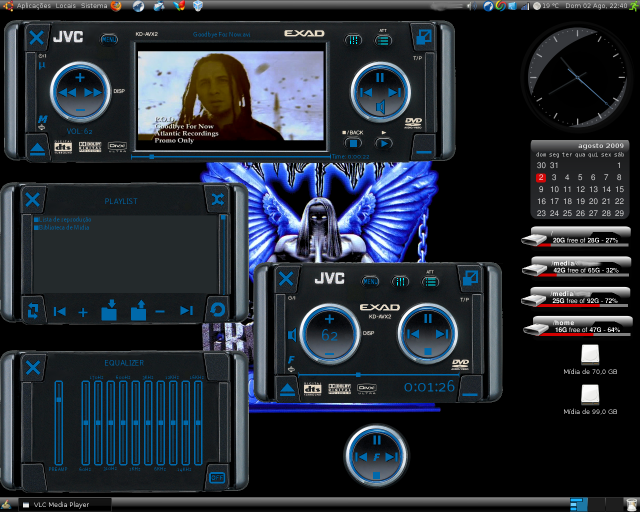Launch Firefox from the top panel
This screenshot has width=640, height=512.
pyautogui.click(x=116, y=6)
